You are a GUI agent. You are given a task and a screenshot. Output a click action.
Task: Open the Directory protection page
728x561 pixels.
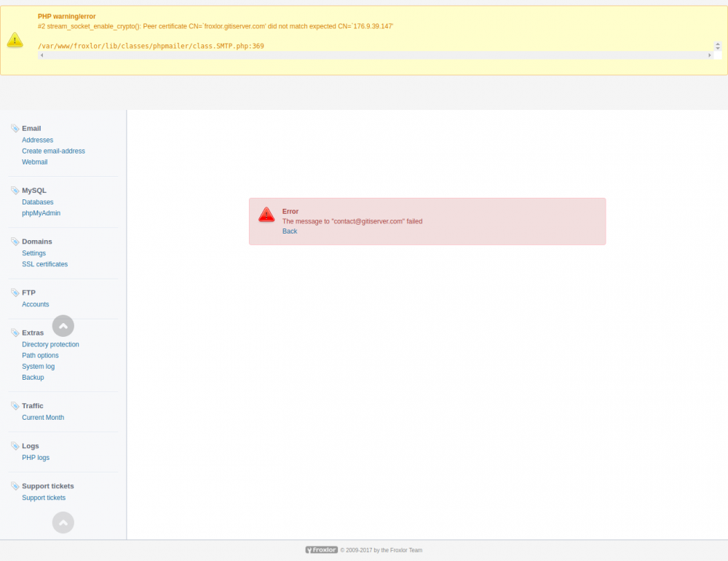(50, 344)
